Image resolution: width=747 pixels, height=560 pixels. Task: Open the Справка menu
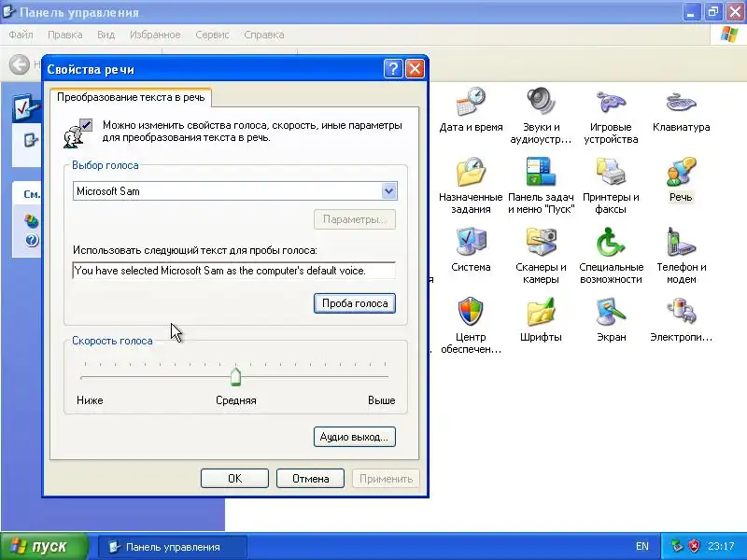[x=264, y=35]
